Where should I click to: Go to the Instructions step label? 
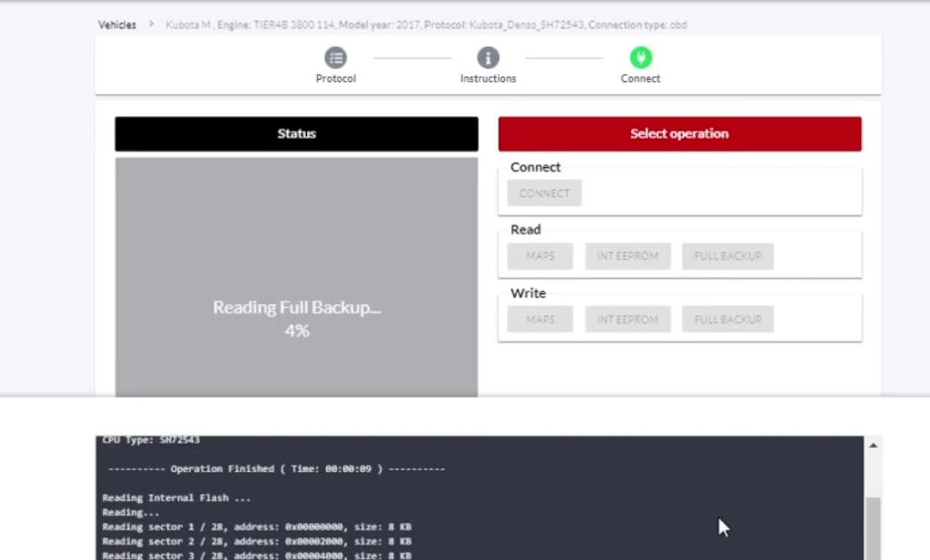click(x=488, y=79)
